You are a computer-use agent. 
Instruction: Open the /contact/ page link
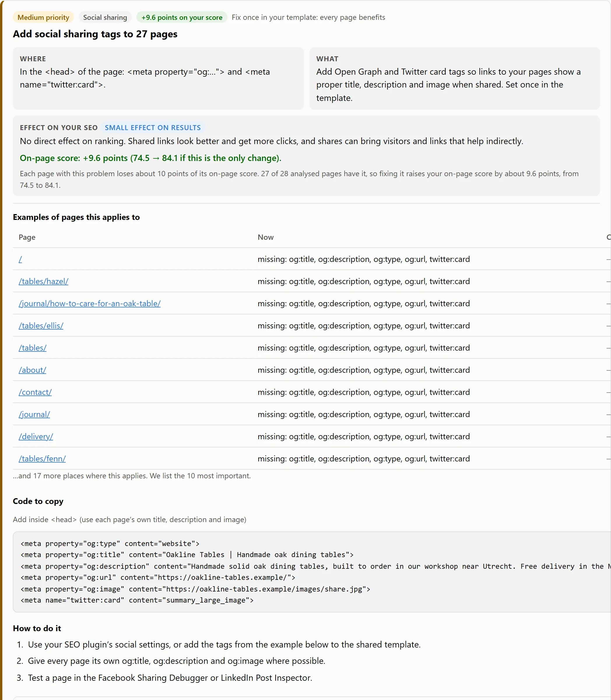[35, 392]
